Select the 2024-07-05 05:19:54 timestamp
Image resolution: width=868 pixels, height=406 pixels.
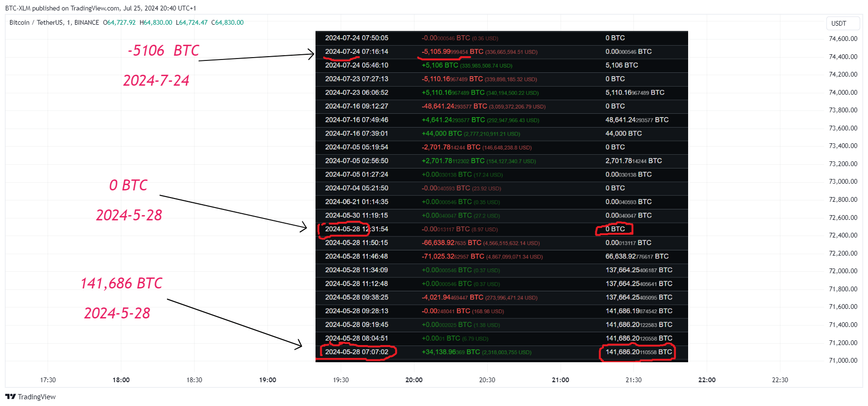tap(357, 147)
